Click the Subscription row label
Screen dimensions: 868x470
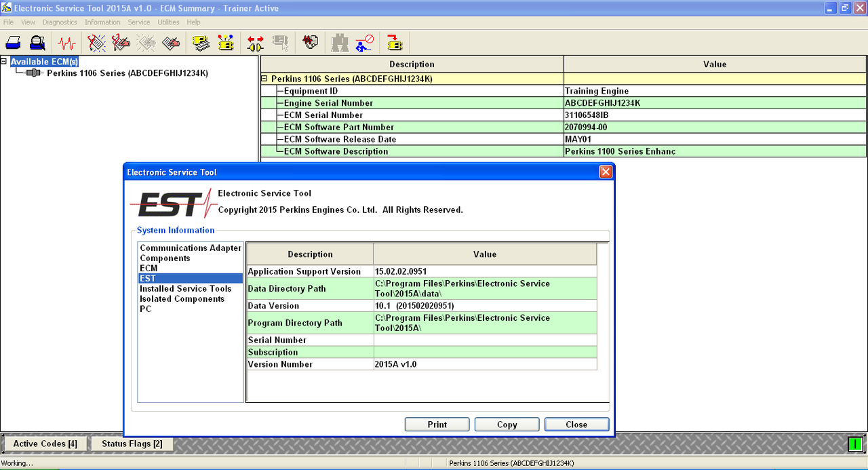tap(273, 352)
